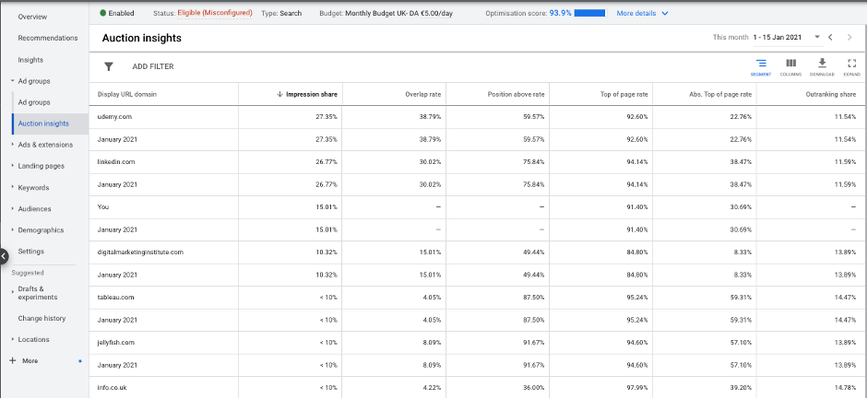Open Settings in the sidebar

(x=31, y=251)
